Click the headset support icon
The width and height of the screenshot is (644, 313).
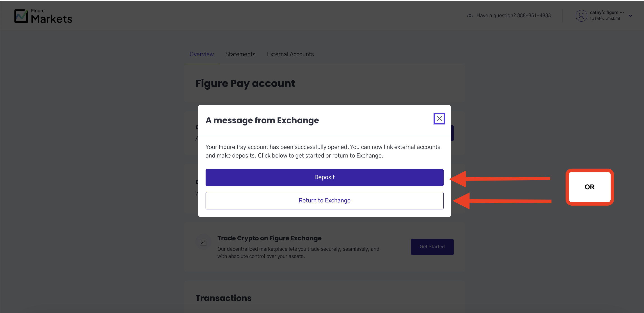[x=470, y=16]
